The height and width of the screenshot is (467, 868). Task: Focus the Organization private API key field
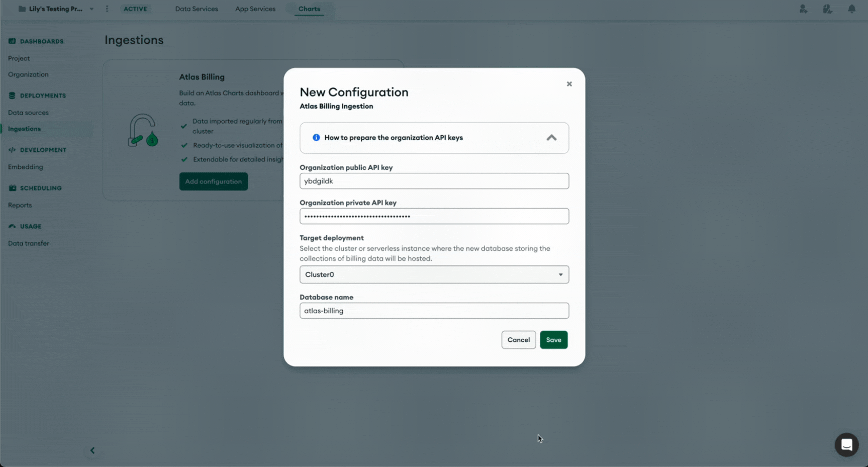pos(434,216)
